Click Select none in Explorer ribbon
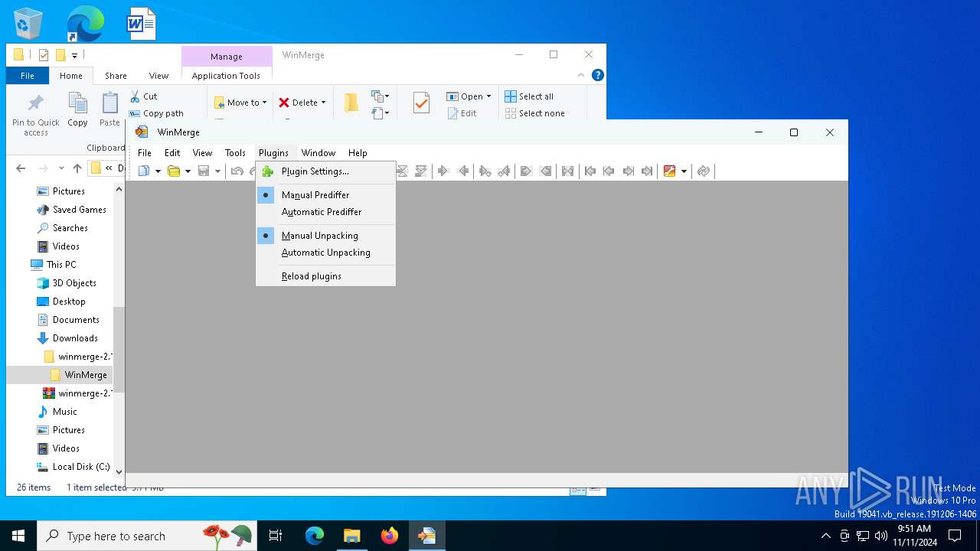 pyautogui.click(x=534, y=113)
